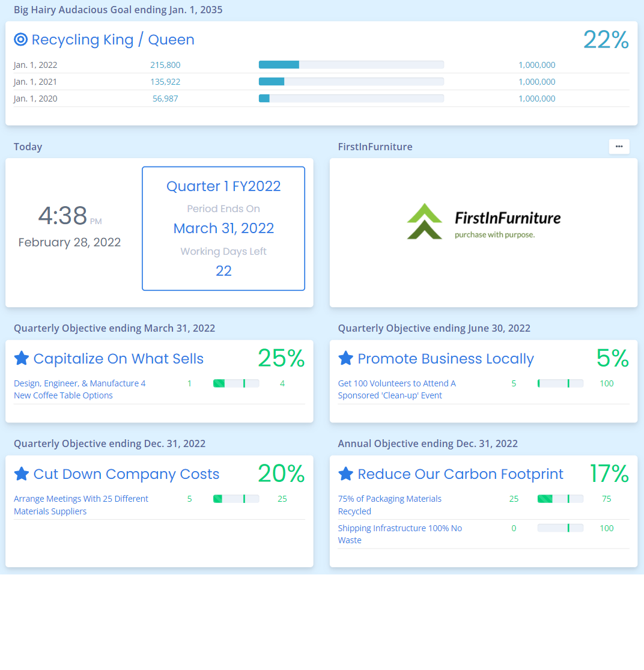Click the star icon on Cut Down Company Costs
The height and width of the screenshot is (670, 644).
pyautogui.click(x=22, y=473)
